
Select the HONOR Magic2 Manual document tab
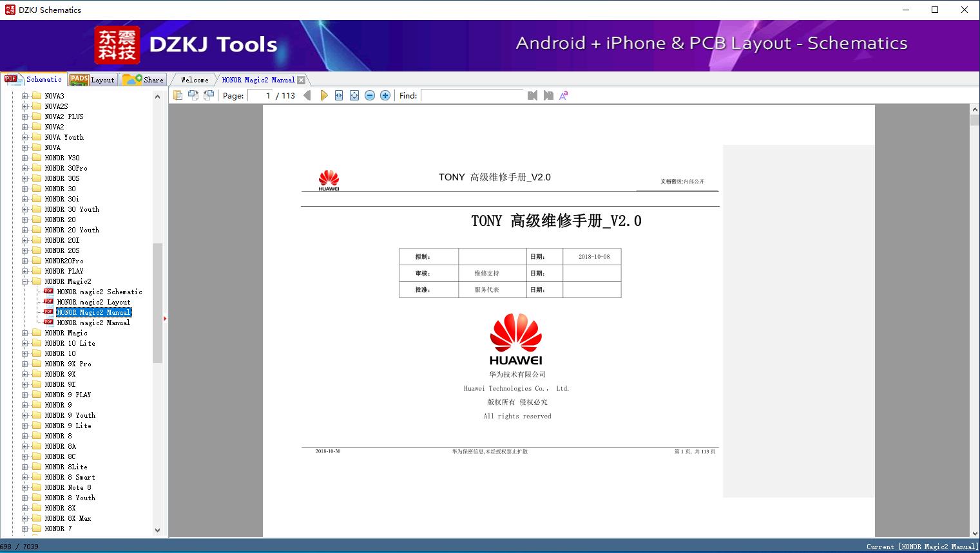click(x=258, y=80)
